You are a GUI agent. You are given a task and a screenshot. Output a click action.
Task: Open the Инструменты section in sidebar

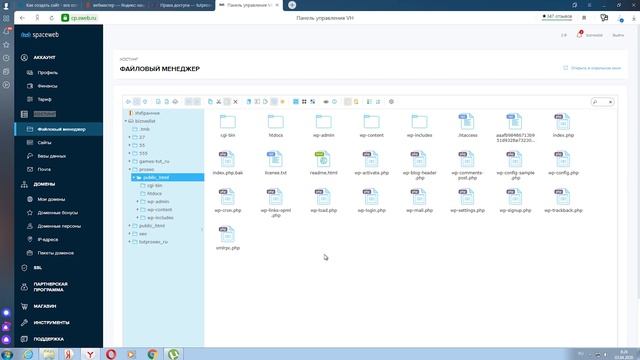(x=51, y=322)
